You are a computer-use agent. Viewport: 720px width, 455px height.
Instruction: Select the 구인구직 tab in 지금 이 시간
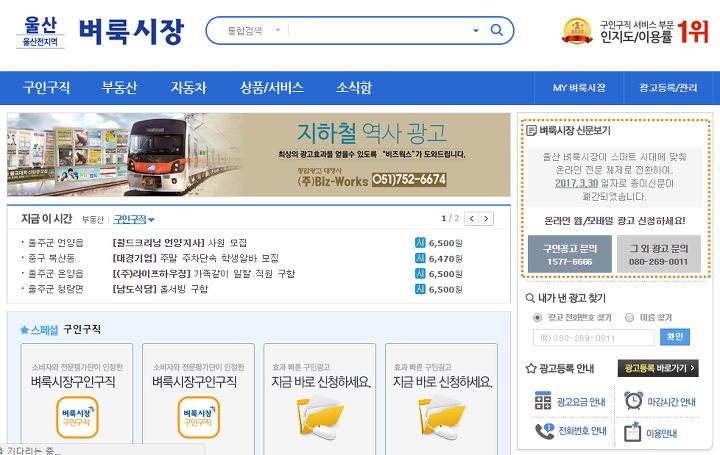[x=134, y=219]
